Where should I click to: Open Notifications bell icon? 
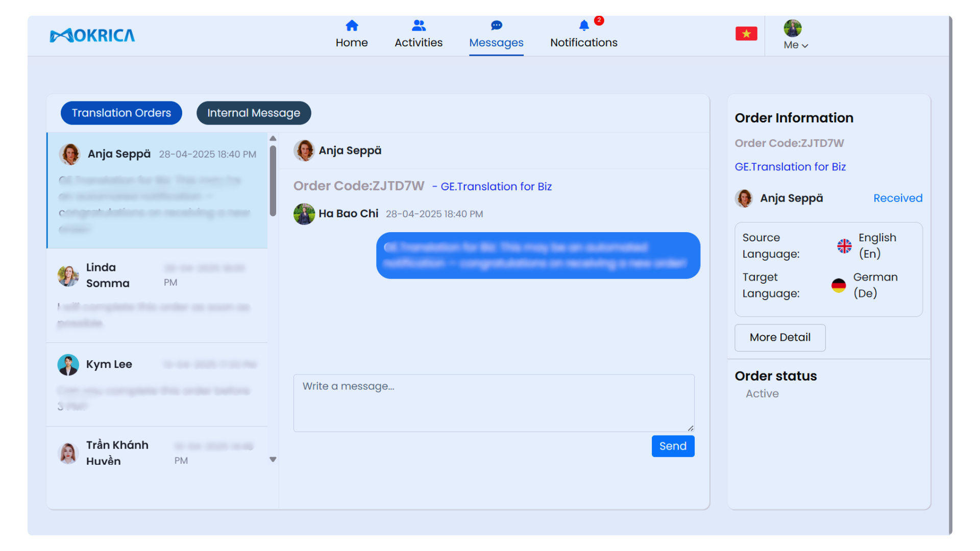coord(584,26)
